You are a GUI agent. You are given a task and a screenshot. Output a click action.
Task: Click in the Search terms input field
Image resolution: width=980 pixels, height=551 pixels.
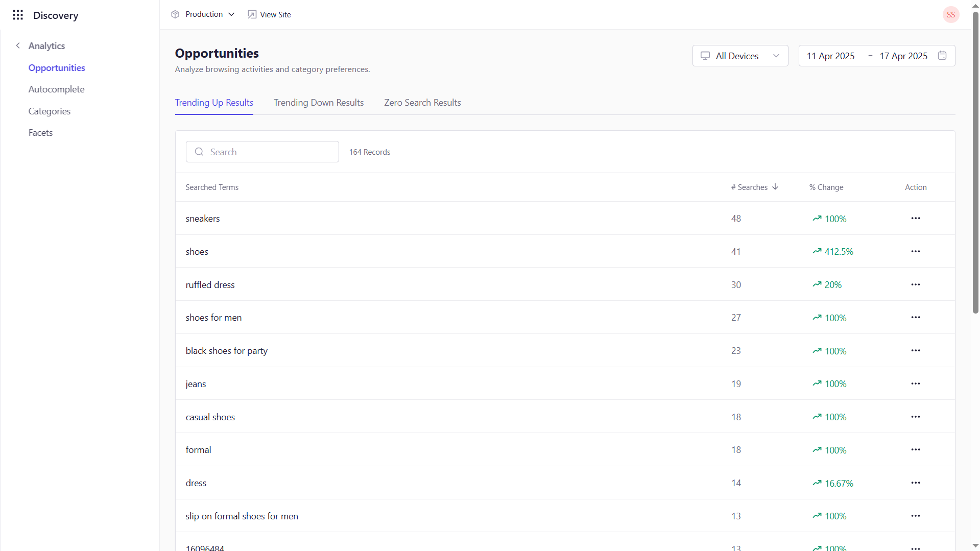[x=262, y=152]
